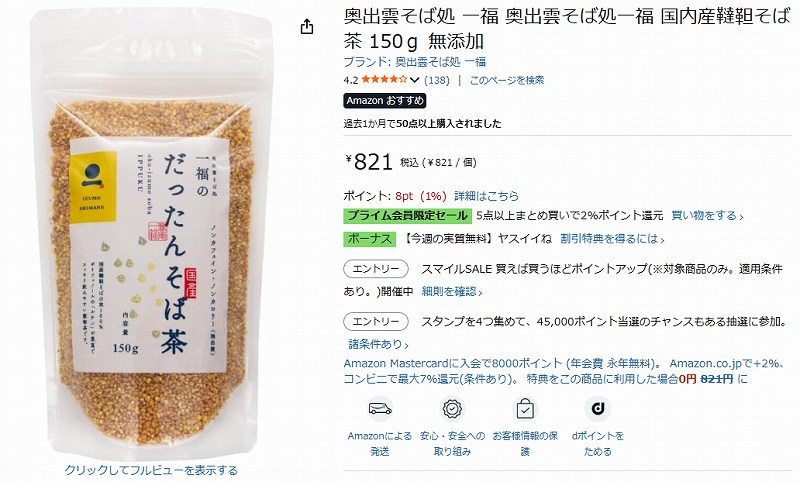Click 割引特典を得るには link

tap(612, 239)
